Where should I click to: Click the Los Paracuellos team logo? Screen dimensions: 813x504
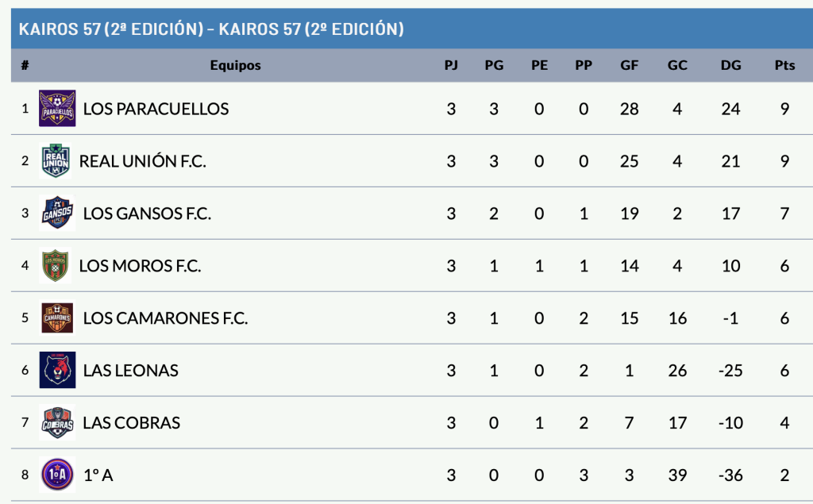pos(57,109)
